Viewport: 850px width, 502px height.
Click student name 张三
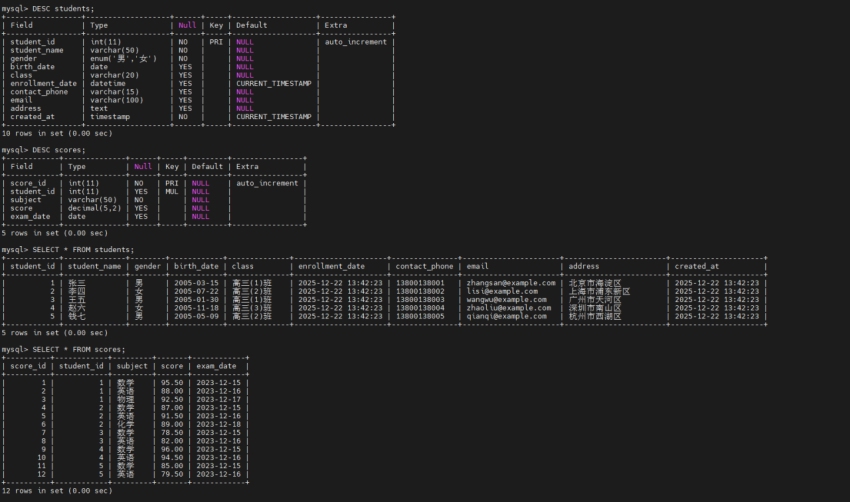click(77, 283)
